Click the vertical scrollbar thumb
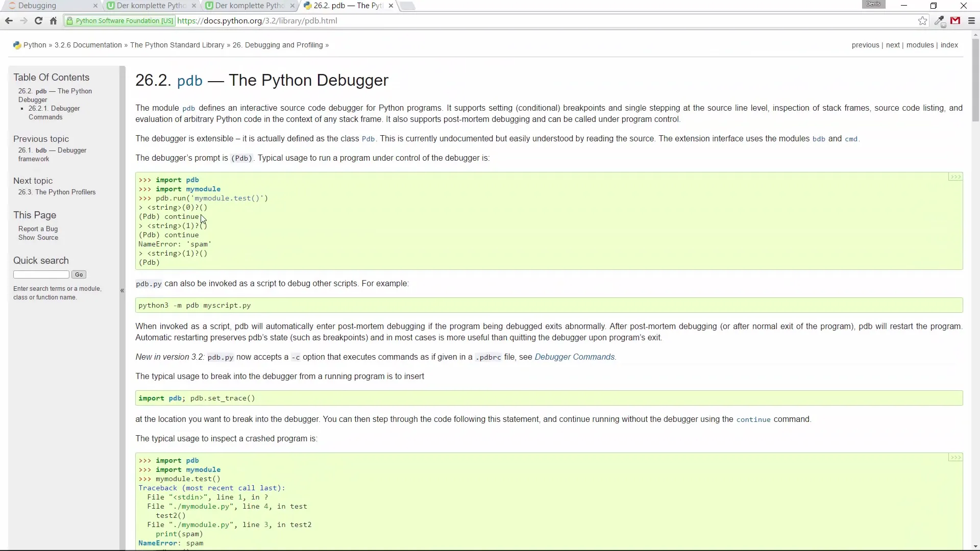980x551 pixels. tap(975, 80)
